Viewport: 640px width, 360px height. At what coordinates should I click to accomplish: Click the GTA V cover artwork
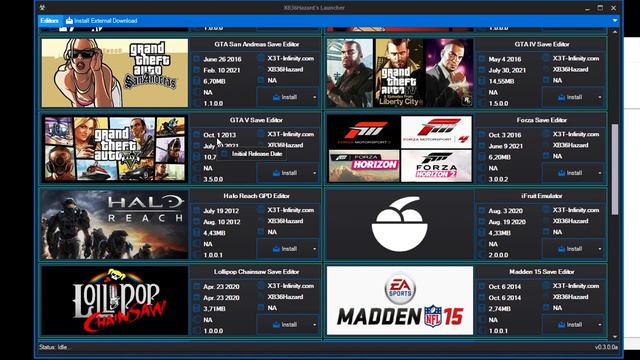(115, 149)
